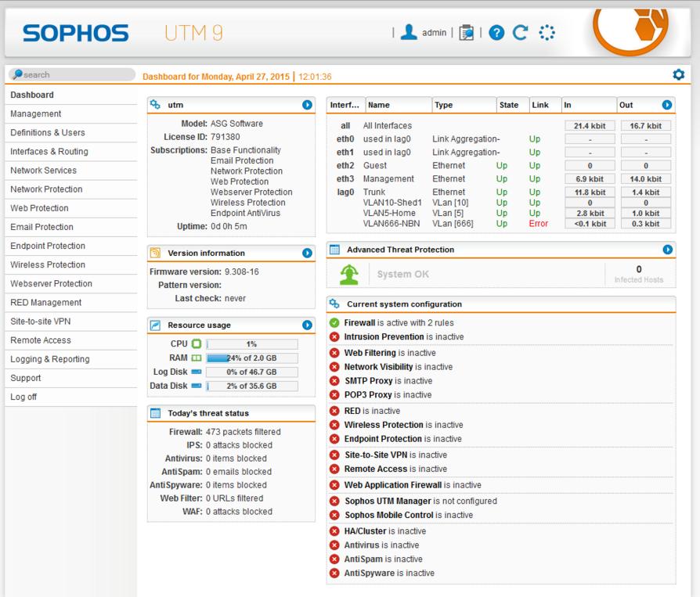
Task: Click the VLAN666-NBN Error link status
Action: (x=539, y=224)
